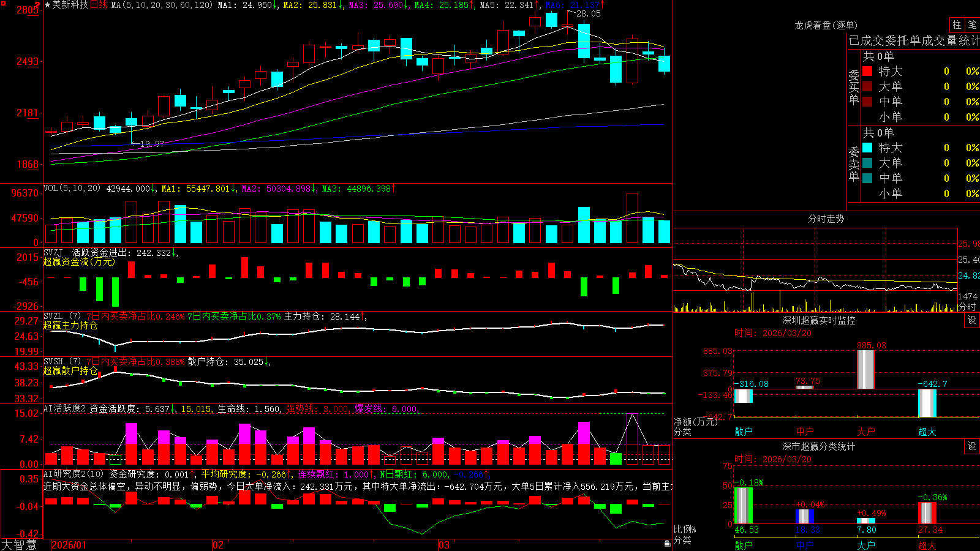Select the 02 month marker on the timeline

tap(218, 545)
